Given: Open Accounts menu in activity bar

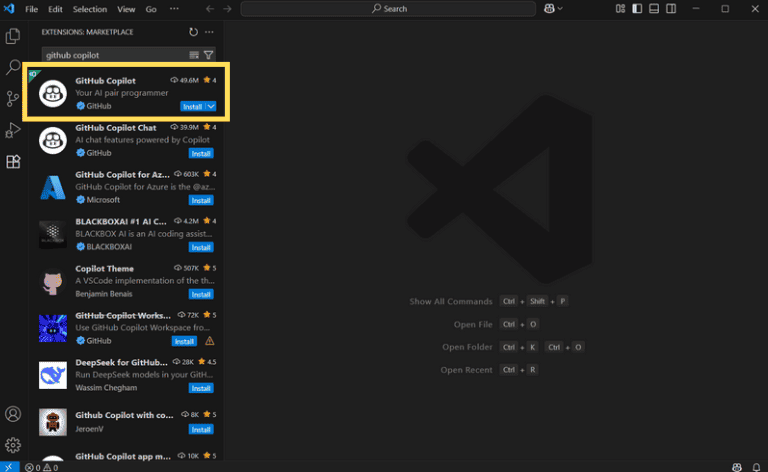Looking at the screenshot, I should pos(13,414).
